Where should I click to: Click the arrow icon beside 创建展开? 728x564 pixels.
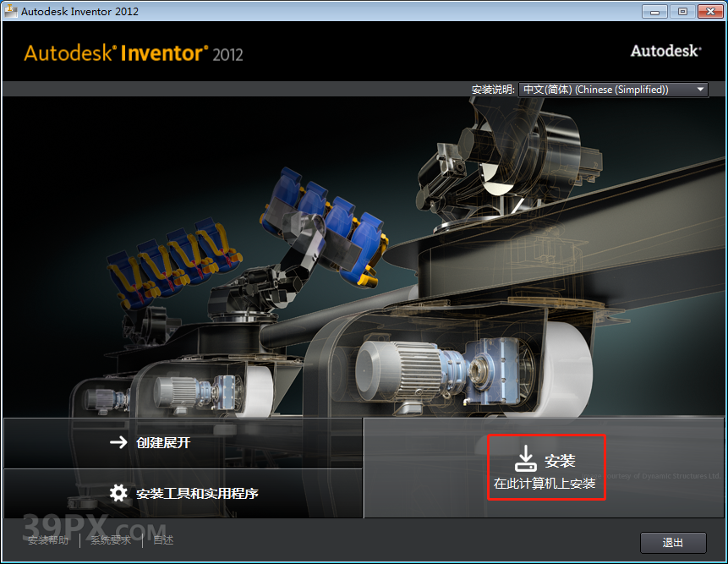click(117, 442)
